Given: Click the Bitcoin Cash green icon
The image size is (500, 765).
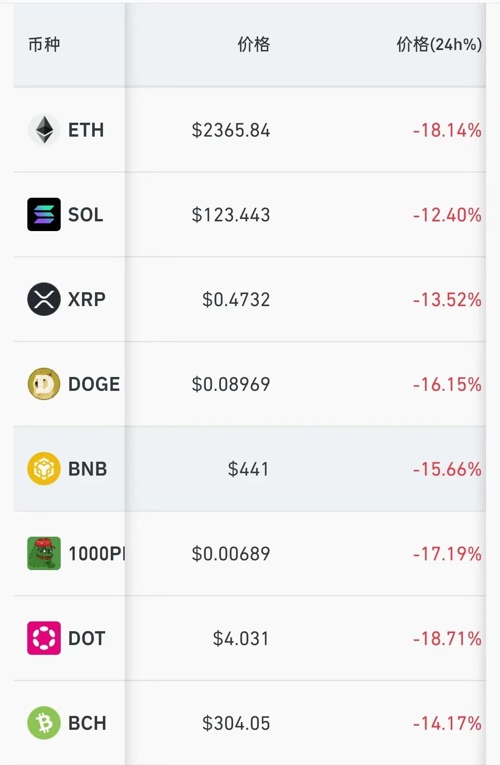Looking at the screenshot, I should tap(44, 723).
